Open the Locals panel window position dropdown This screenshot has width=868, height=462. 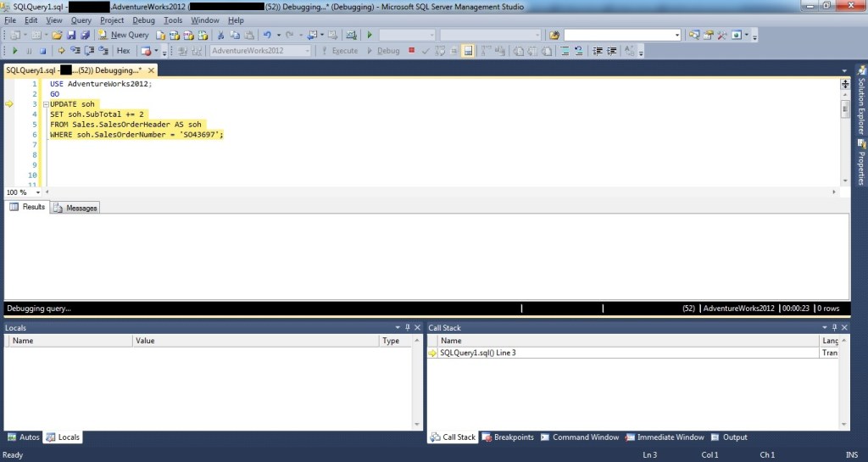397,327
